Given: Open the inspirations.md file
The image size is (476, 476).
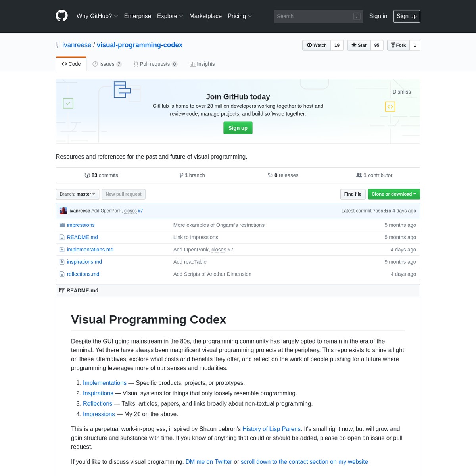Looking at the screenshot, I should click(x=84, y=262).
